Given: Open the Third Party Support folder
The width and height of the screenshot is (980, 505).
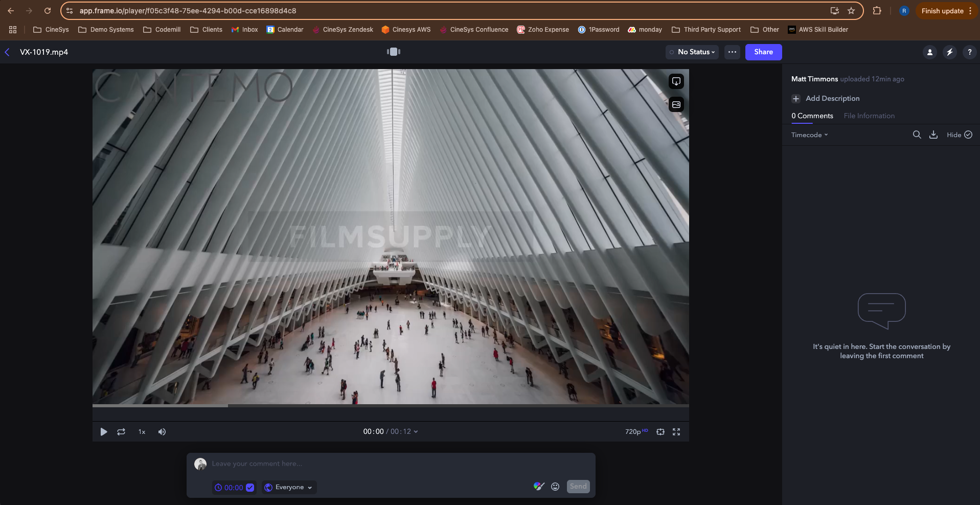Looking at the screenshot, I should (706, 30).
